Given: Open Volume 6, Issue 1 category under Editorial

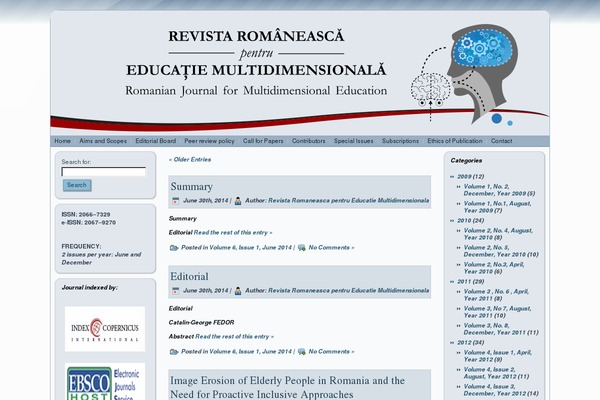Looking at the screenshot, I should pyautogui.click(x=250, y=352).
